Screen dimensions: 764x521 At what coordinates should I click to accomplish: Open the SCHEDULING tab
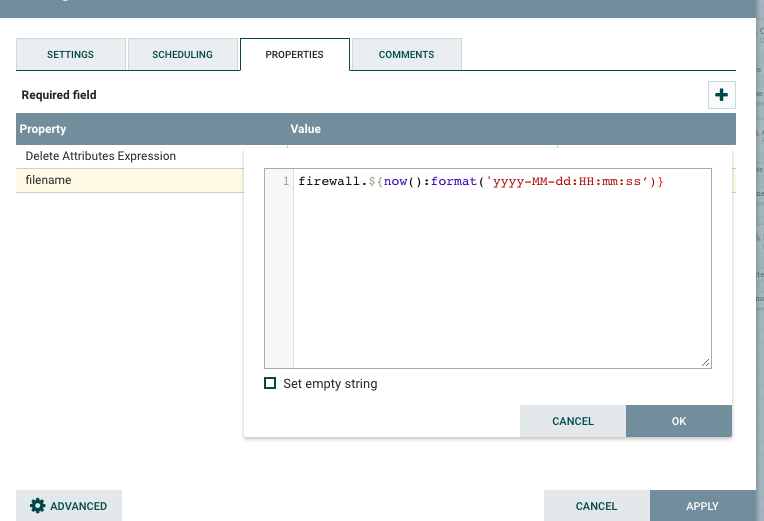pos(182,54)
